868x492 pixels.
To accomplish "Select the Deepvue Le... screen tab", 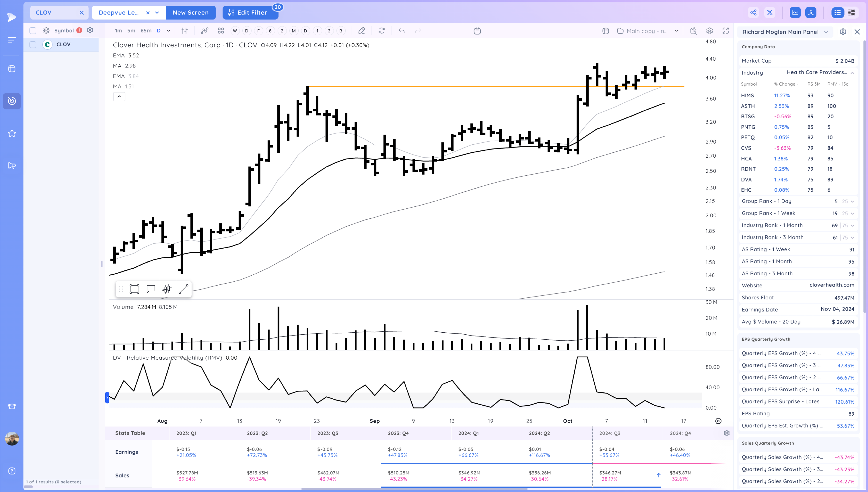I will 119,13.
